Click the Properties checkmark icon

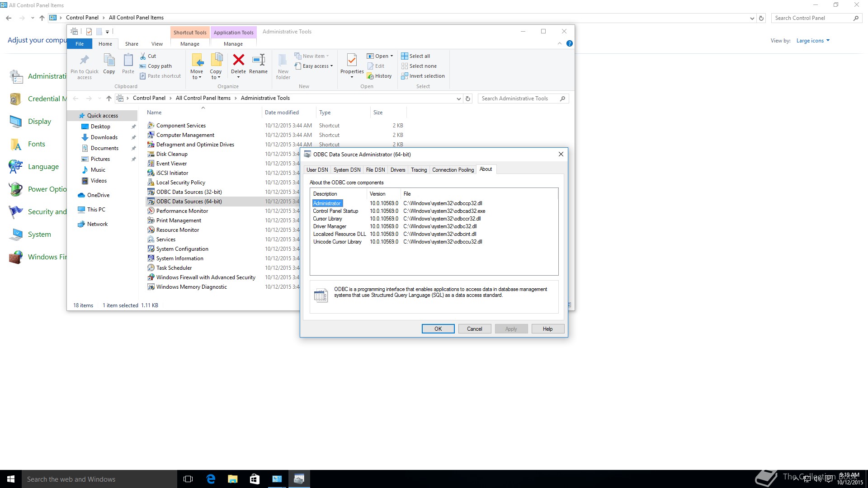352,60
